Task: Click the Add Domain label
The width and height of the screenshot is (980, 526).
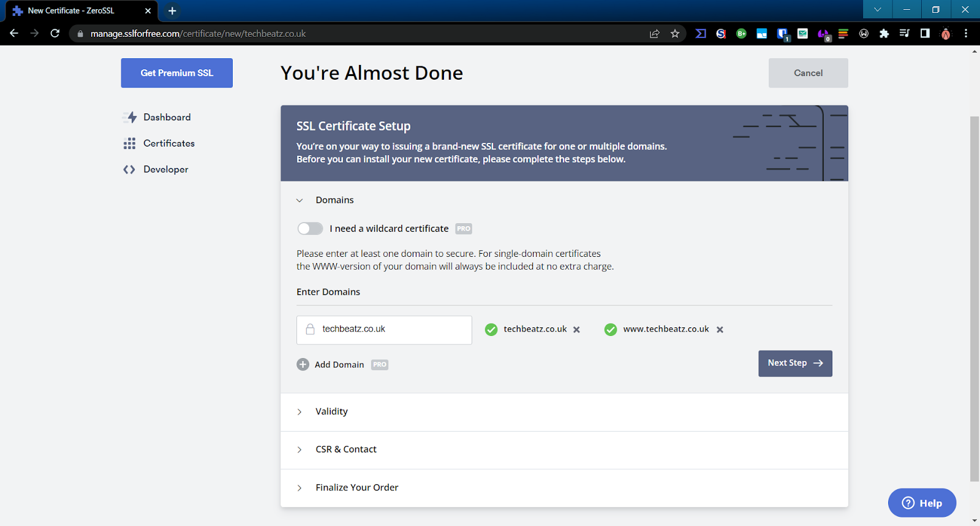Action: coord(339,365)
